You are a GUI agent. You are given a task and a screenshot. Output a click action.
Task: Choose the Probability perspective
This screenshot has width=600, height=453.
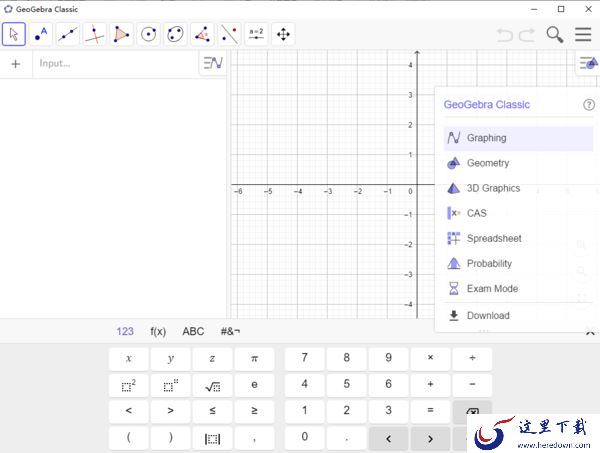click(518, 264)
